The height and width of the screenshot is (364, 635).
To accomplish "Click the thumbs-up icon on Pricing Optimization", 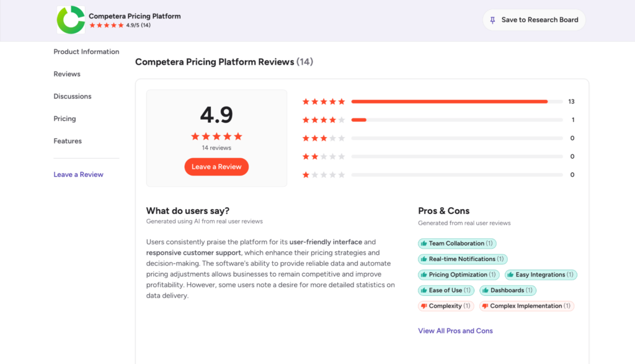I will (x=424, y=275).
